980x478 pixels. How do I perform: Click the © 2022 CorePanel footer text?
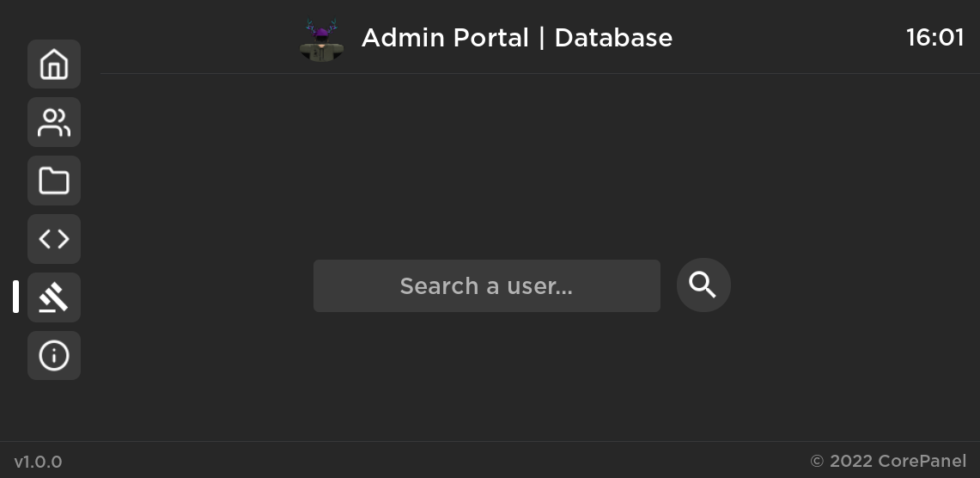(x=888, y=461)
